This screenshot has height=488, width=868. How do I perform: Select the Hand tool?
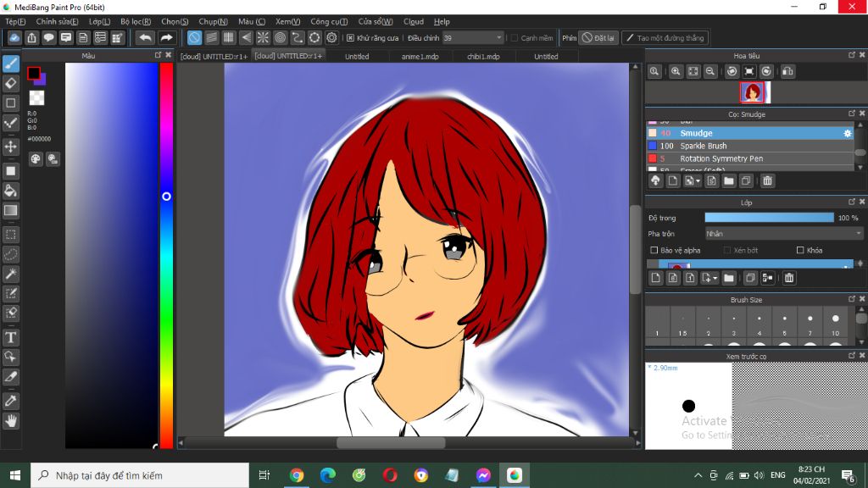pos(11,421)
